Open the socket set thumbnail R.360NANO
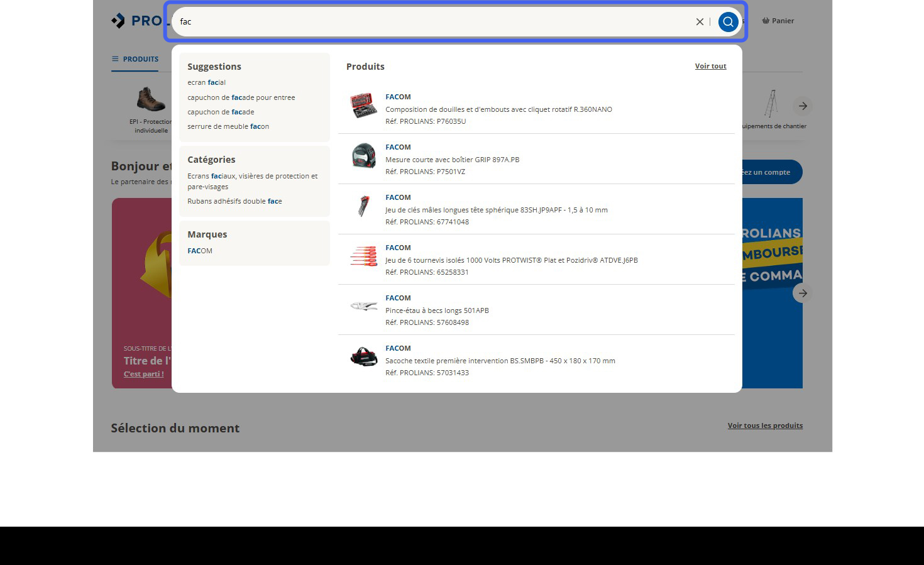Image resolution: width=924 pixels, height=565 pixels. coord(363,106)
